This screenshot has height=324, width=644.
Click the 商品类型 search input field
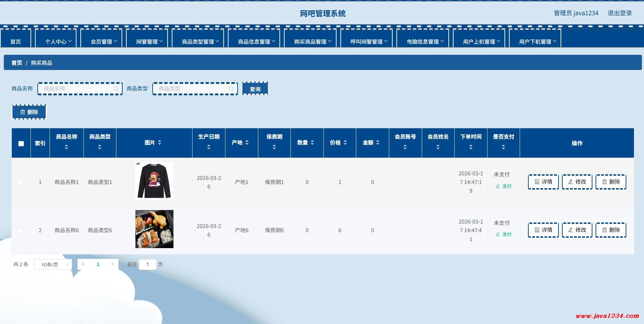click(192, 89)
